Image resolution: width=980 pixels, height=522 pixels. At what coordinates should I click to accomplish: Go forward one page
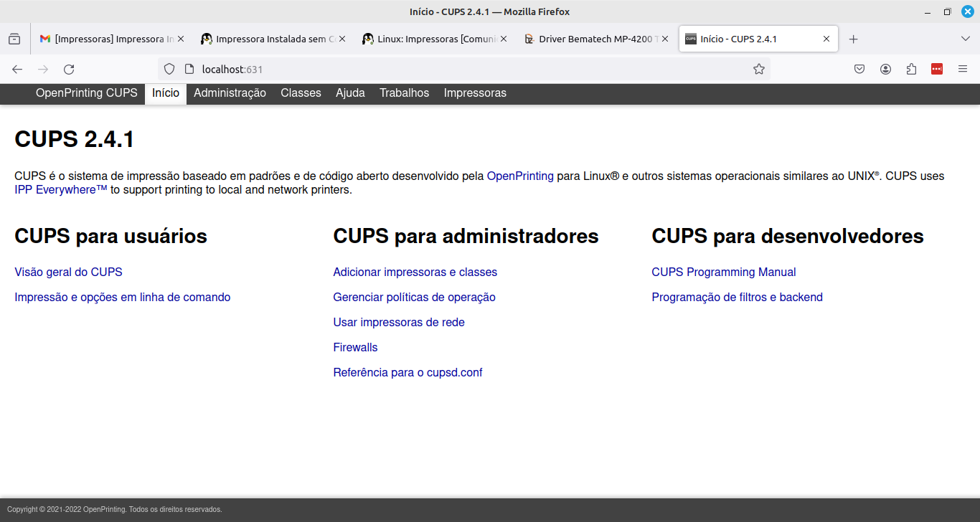pyautogui.click(x=43, y=70)
